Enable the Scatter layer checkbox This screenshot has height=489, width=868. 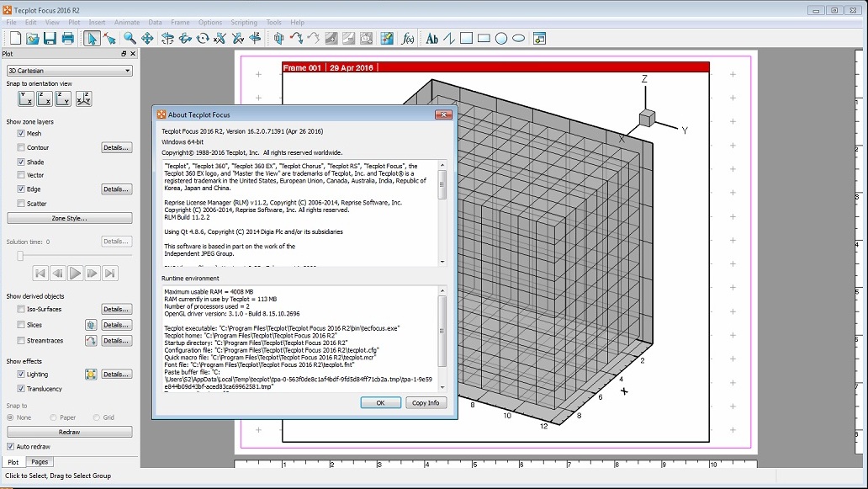point(21,204)
